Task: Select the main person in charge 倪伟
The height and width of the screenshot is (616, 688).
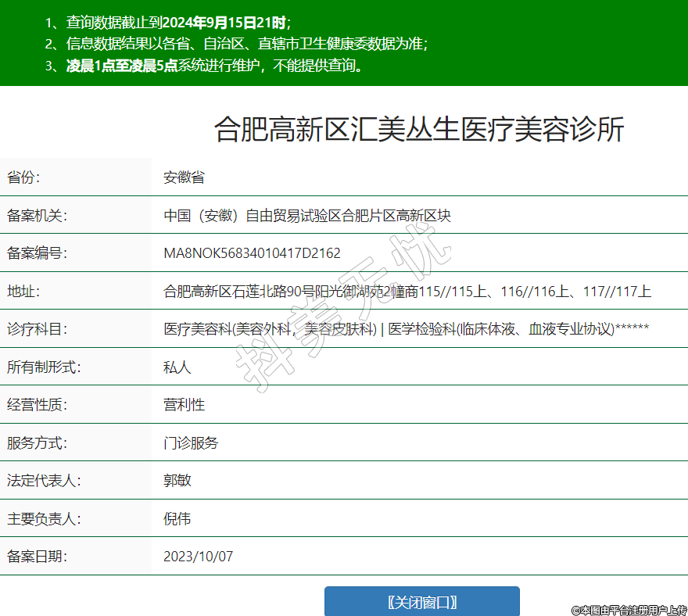Action: point(177,518)
